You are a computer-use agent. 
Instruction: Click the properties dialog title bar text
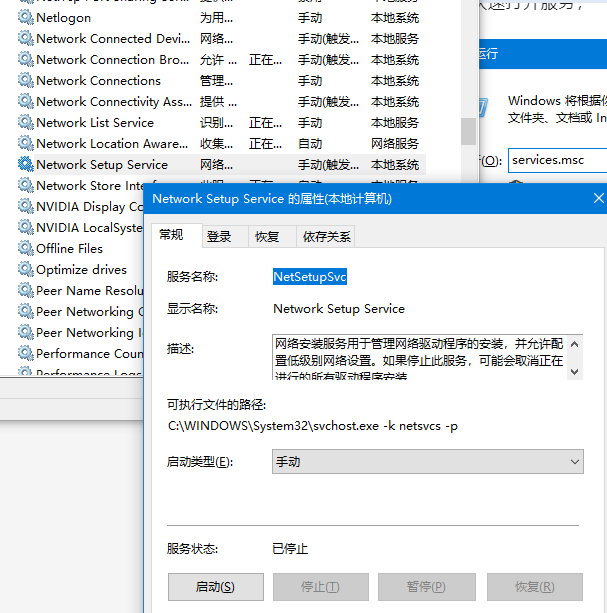[272, 199]
